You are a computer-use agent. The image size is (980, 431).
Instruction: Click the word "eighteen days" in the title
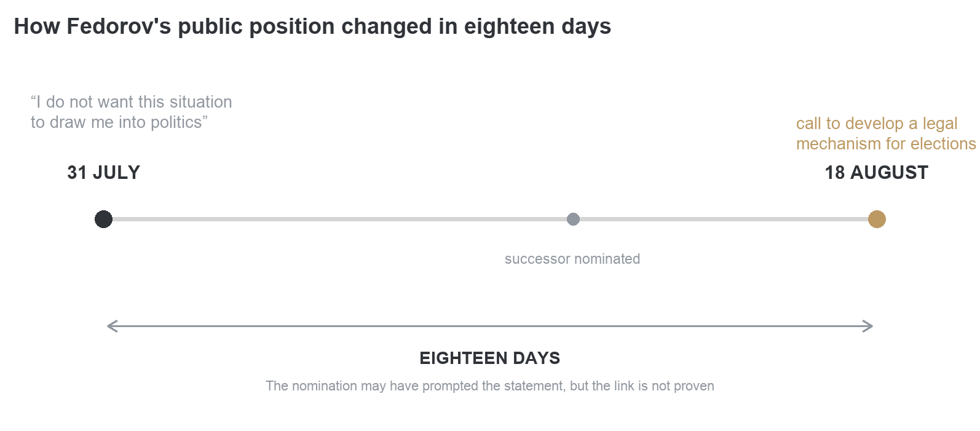pyautogui.click(x=537, y=26)
